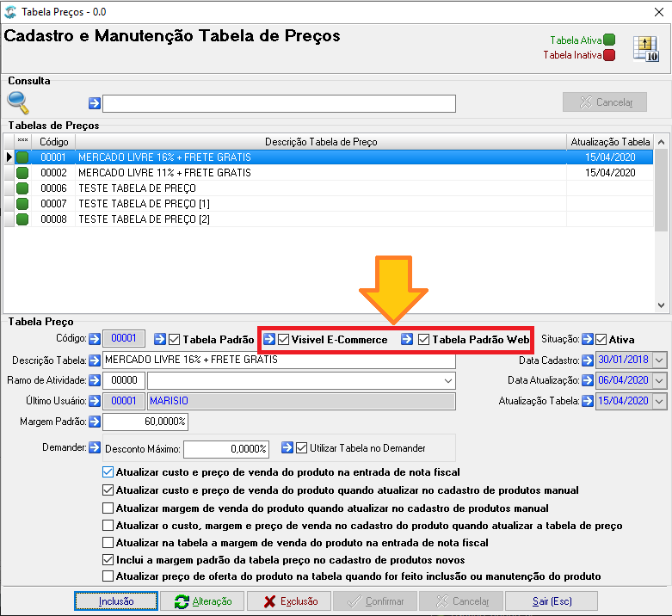
Task: Enable Atualizar preço de oferta checkbox
Action: [108, 576]
